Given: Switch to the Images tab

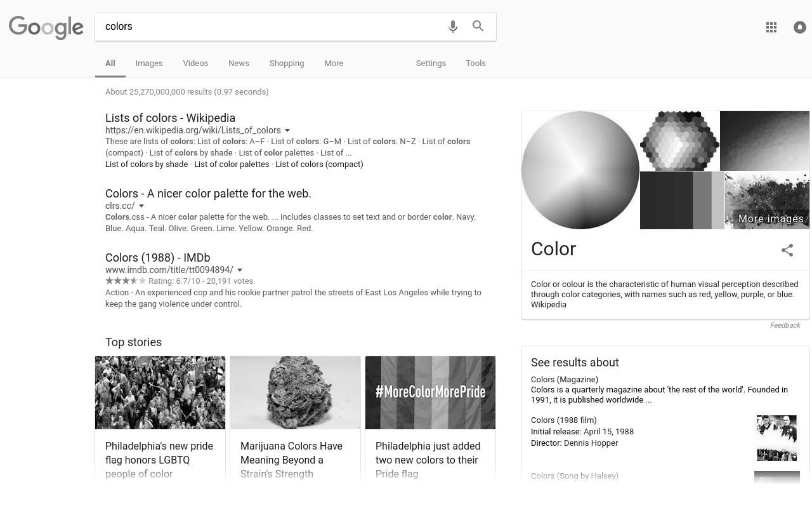Looking at the screenshot, I should pyautogui.click(x=148, y=63).
